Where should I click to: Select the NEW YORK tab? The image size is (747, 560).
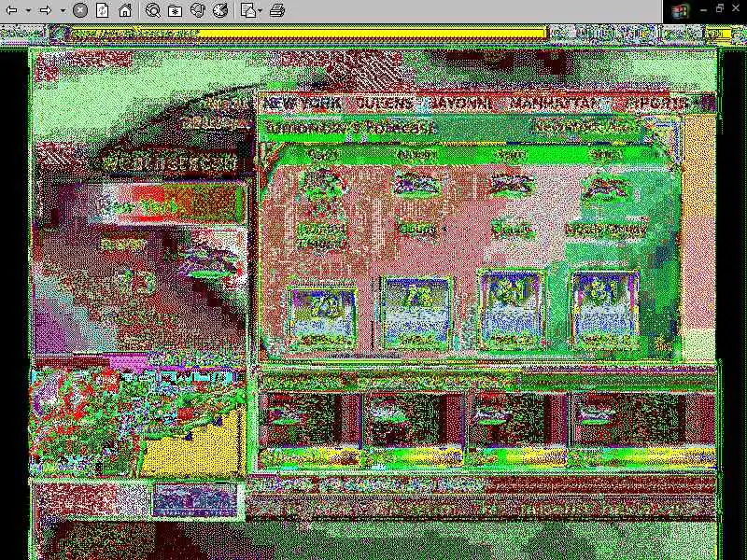click(302, 103)
